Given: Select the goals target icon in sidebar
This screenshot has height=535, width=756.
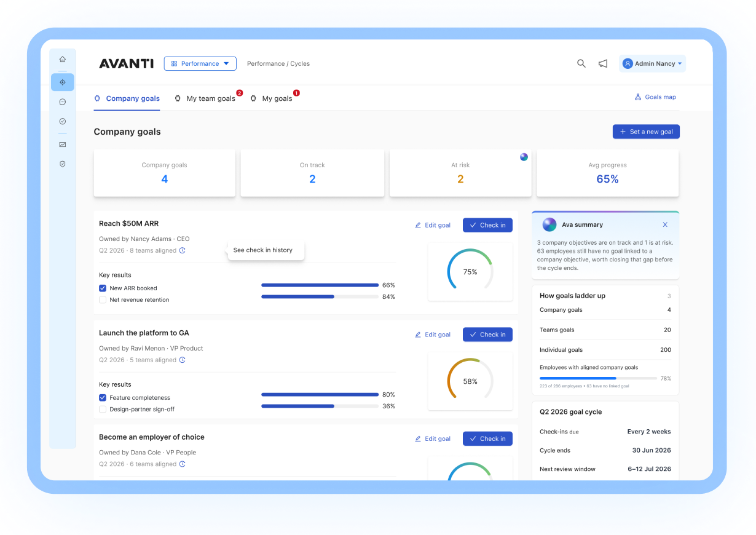Looking at the screenshot, I should tap(62, 82).
